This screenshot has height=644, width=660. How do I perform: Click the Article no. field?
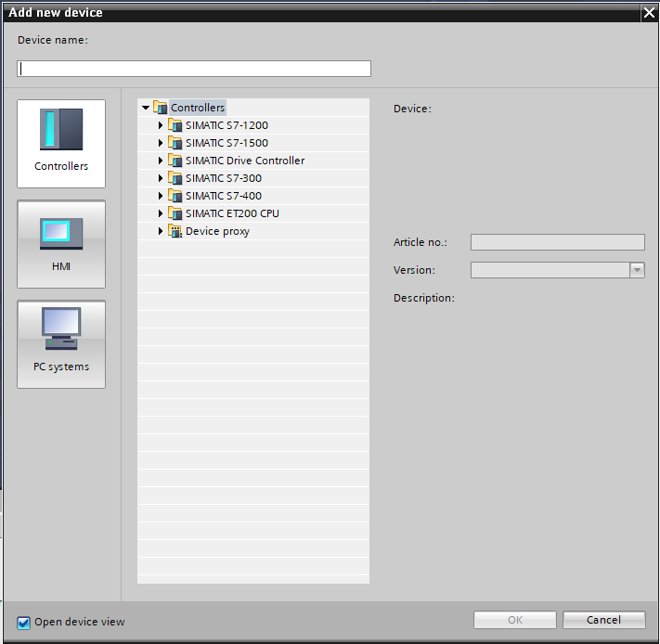(557, 242)
